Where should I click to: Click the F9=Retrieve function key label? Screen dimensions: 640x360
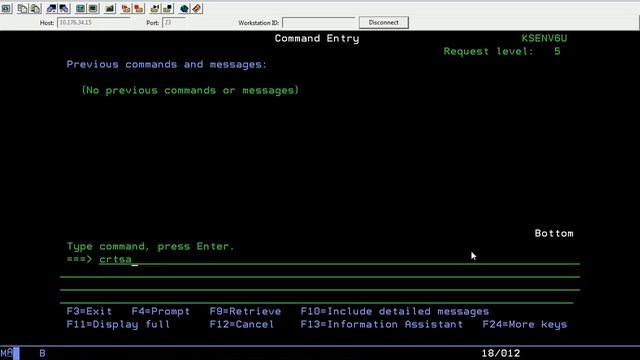245,311
